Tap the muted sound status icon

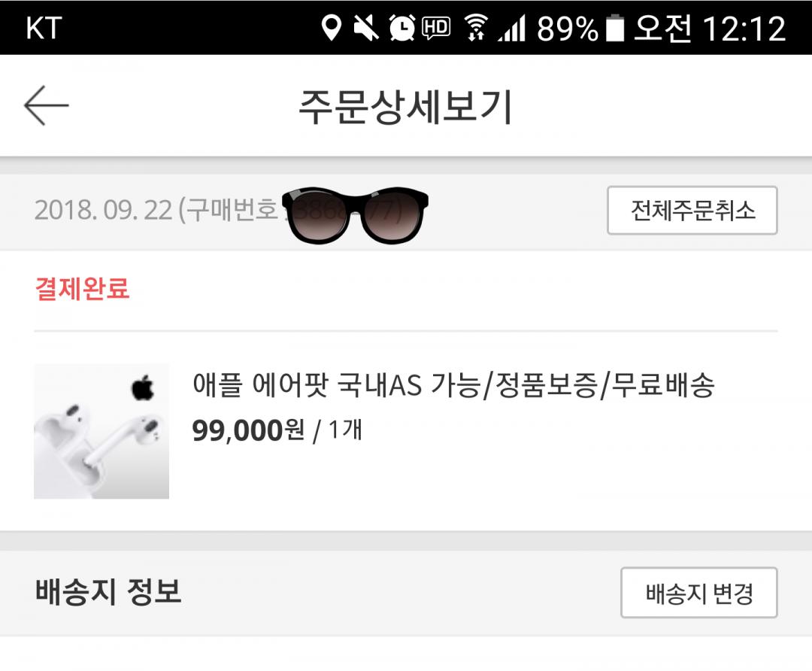point(366,29)
